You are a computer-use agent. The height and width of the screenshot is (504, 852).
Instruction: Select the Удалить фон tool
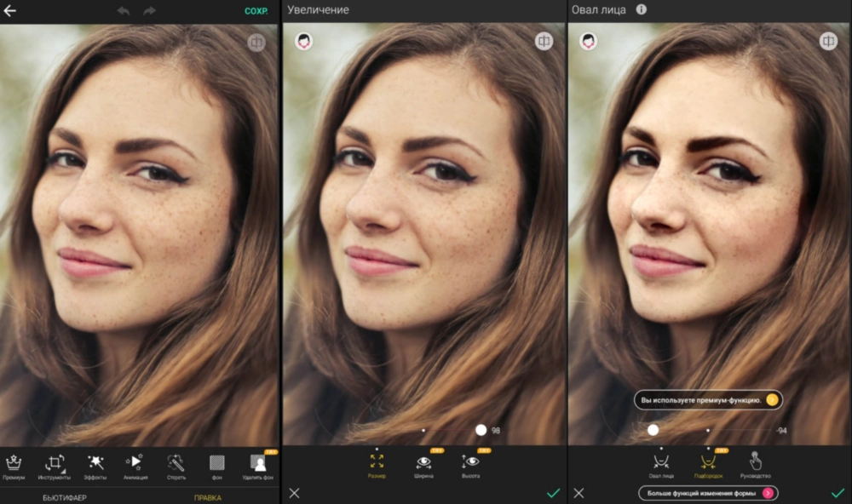[258, 467]
